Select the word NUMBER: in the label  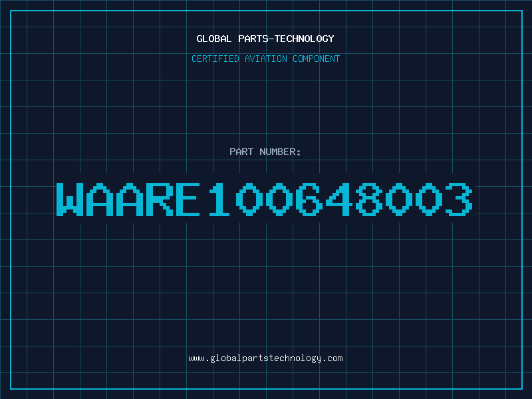tap(281, 152)
